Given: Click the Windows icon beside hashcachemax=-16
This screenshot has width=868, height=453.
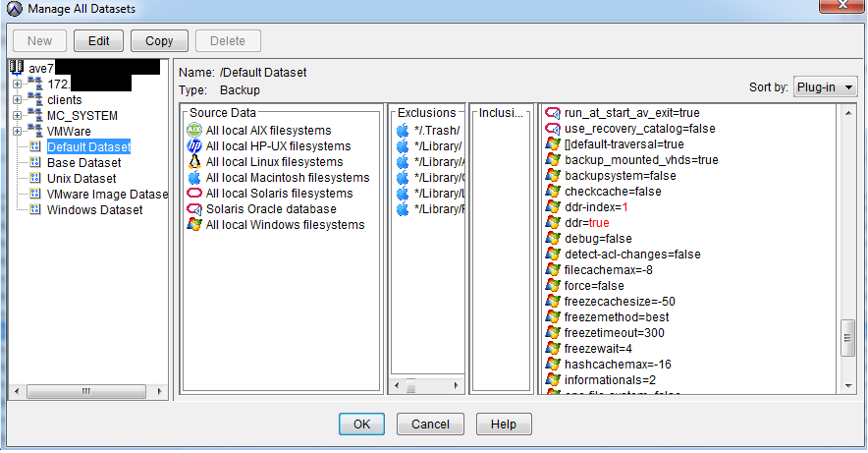Looking at the screenshot, I should pos(553,364).
